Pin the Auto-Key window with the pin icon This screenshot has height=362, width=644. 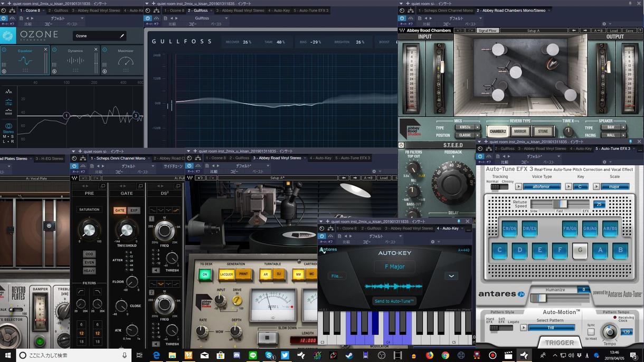click(x=459, y=222)
